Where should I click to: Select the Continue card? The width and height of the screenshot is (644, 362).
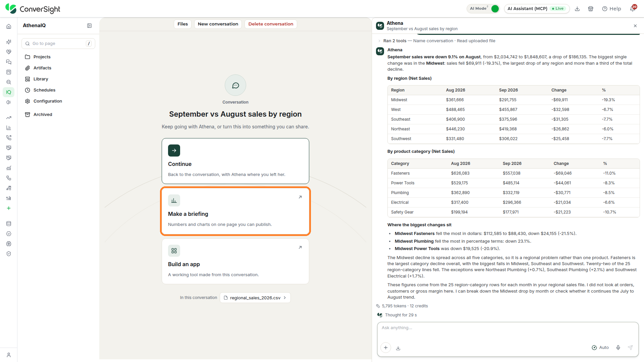click(x=235, y=161)
